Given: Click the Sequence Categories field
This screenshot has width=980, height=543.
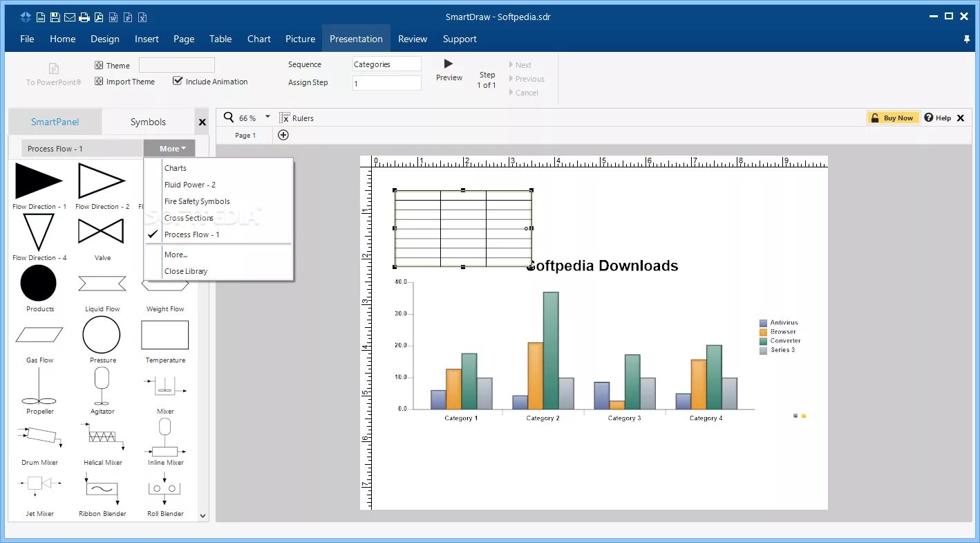Looking at the screenshot, I should [x=386, y=64].
